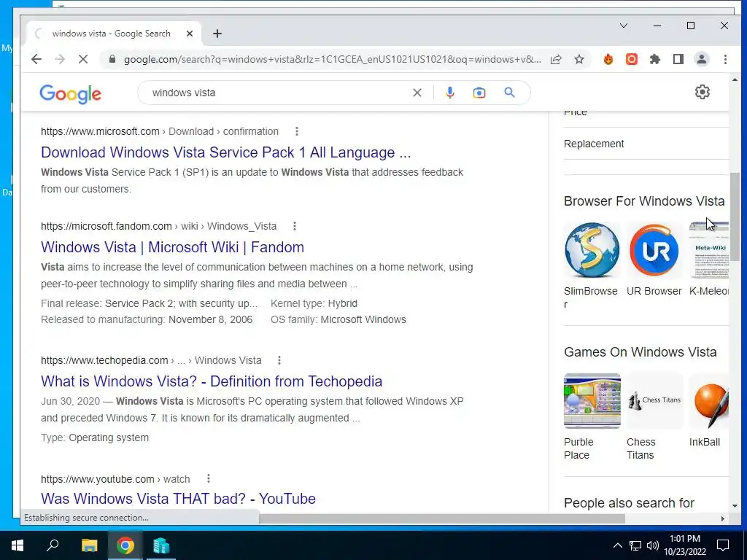Open the volume control tray icon

[x=653, y=545]
